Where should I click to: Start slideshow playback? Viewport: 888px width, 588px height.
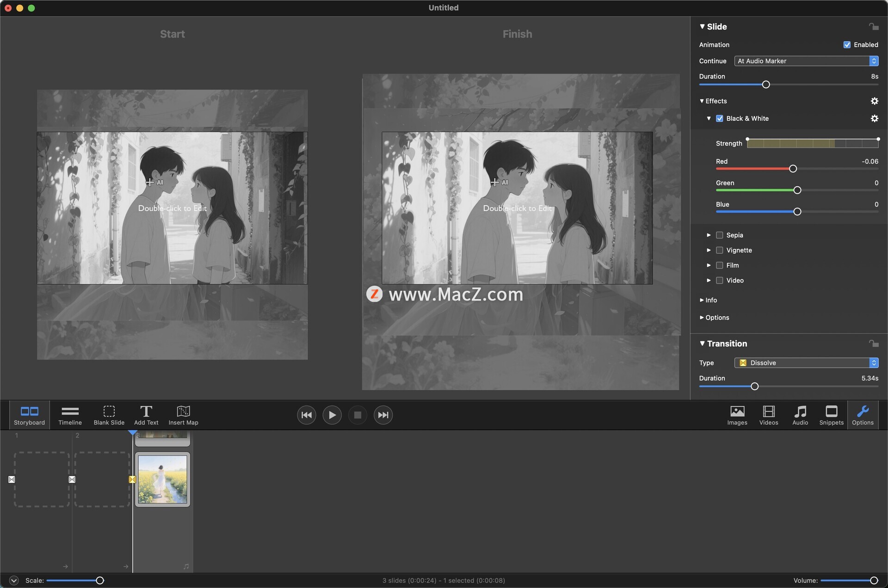tap(332, 415)
